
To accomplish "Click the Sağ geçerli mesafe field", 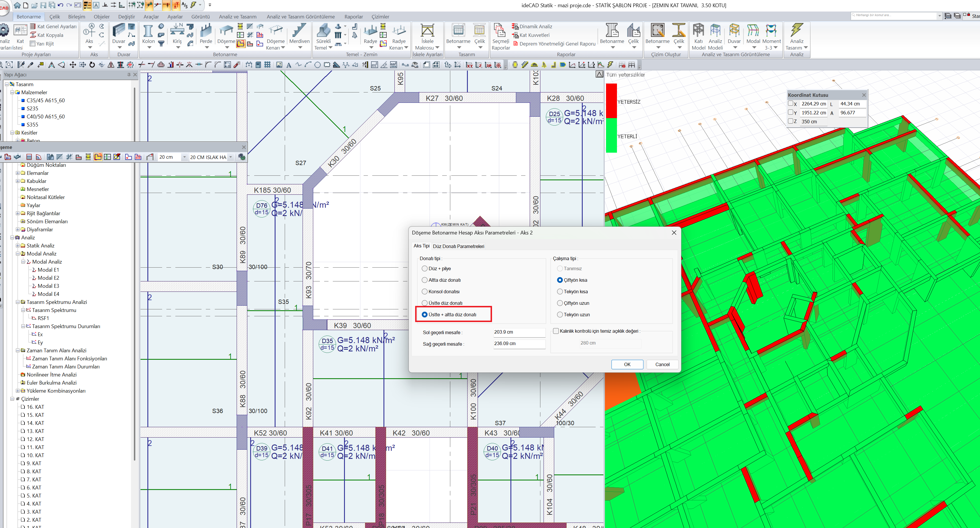I will (x=519, y=344).
